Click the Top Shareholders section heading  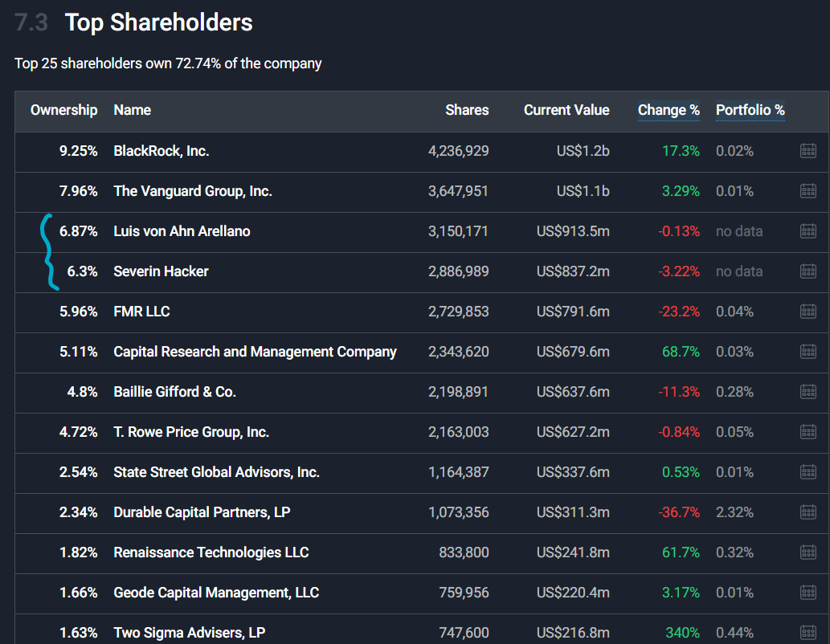coord(159,22)
